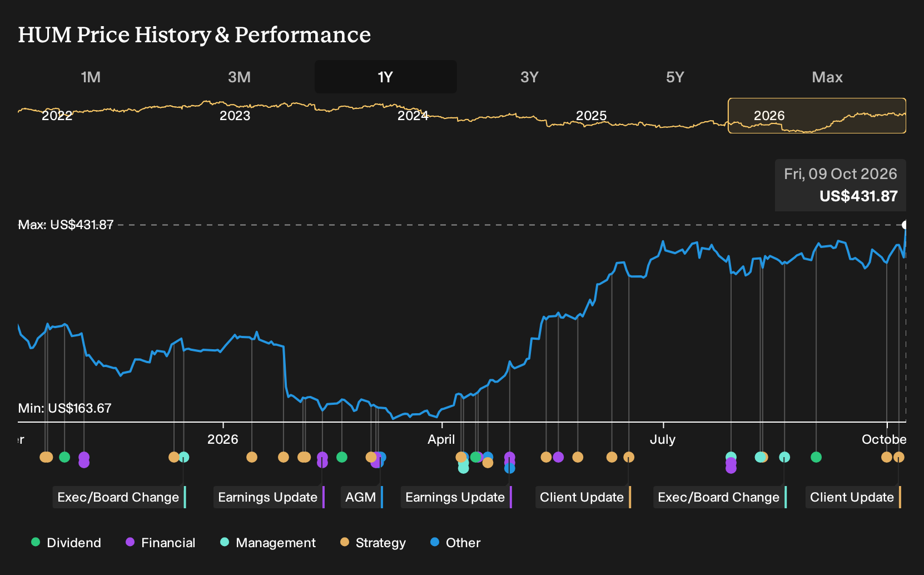Click purple Financial dot above second Earnings Update label

[510, 457]
